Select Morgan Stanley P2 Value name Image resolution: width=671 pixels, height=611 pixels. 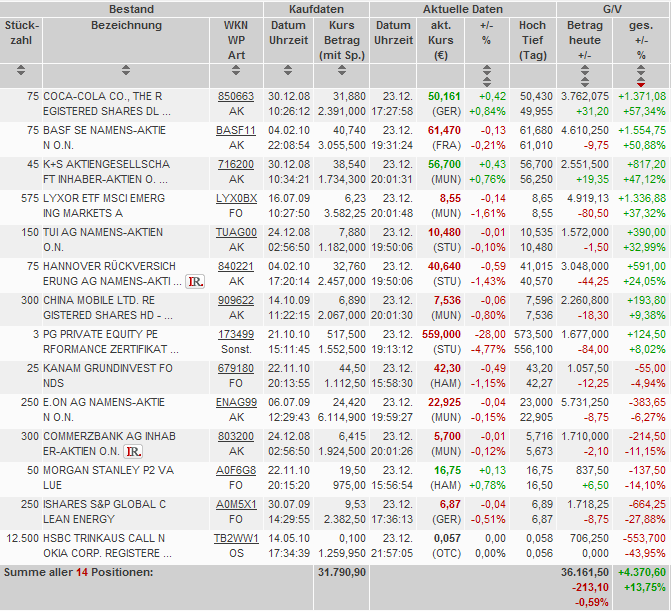[108, 478]
